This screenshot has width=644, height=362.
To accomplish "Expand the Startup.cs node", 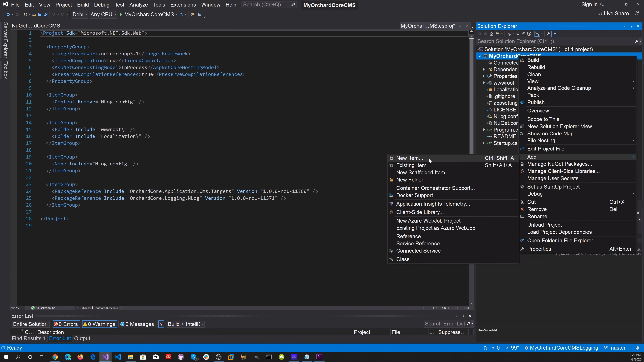I will pyautogui.click(x=484, y=143).
